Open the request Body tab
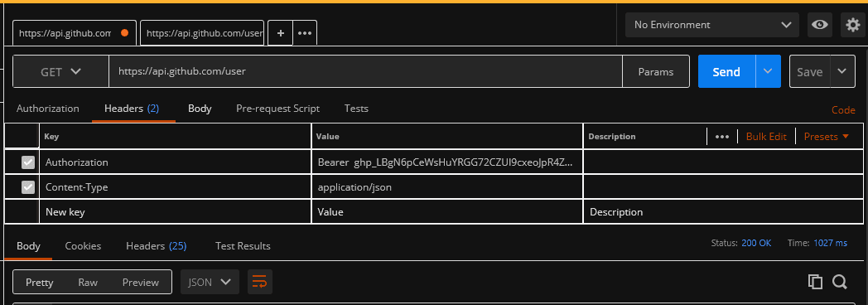 pos(200,109)
